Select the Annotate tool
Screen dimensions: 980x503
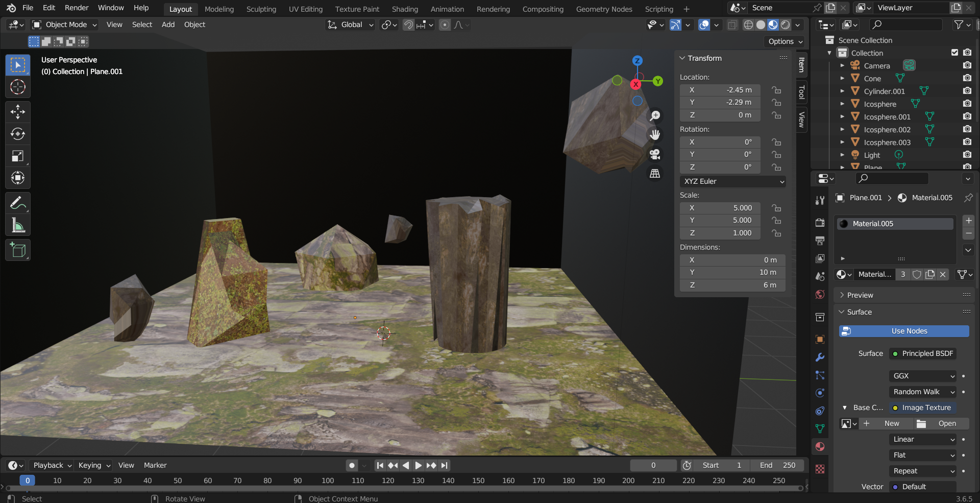tap(18, 203)
